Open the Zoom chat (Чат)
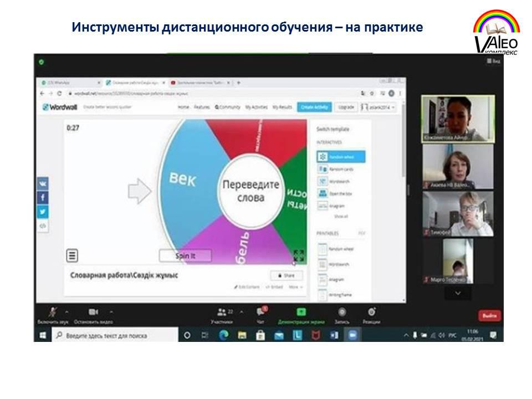The width and height of the screenshot is (532, 399). click(x=260, y=315)
